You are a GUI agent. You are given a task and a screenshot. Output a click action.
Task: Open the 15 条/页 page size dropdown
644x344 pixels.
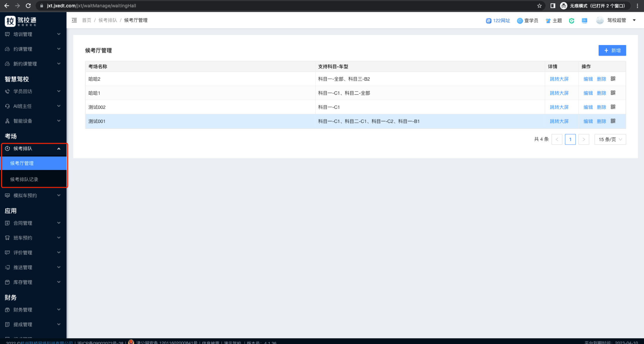click(x=610, y=139)
